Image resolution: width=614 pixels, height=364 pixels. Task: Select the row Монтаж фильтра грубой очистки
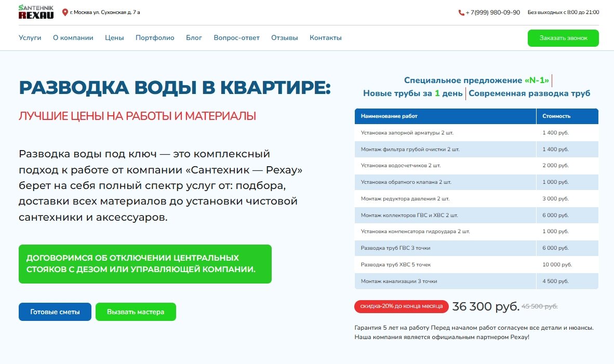pyautogui.click(x=476, y=149)
